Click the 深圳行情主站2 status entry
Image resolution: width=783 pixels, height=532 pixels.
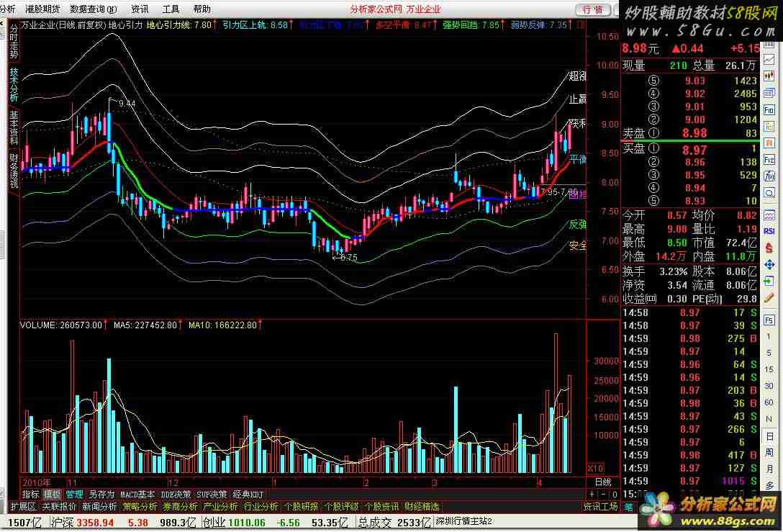(x=464, y=521)
